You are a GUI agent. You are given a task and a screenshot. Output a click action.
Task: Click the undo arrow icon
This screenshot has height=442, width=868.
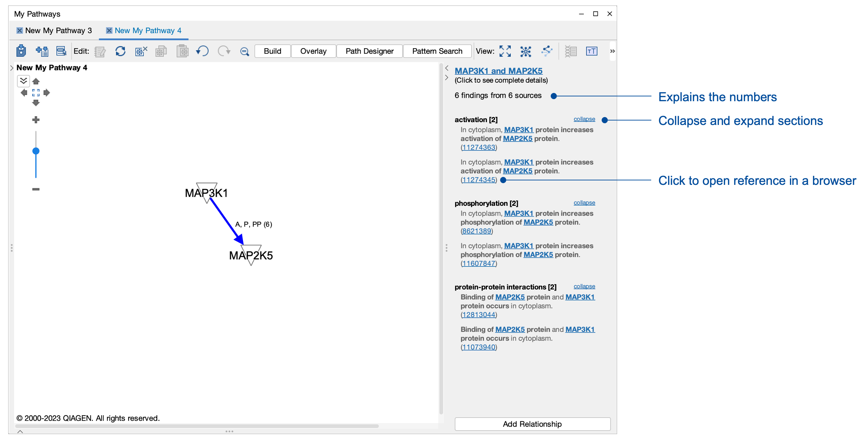[x=202, y=51]
